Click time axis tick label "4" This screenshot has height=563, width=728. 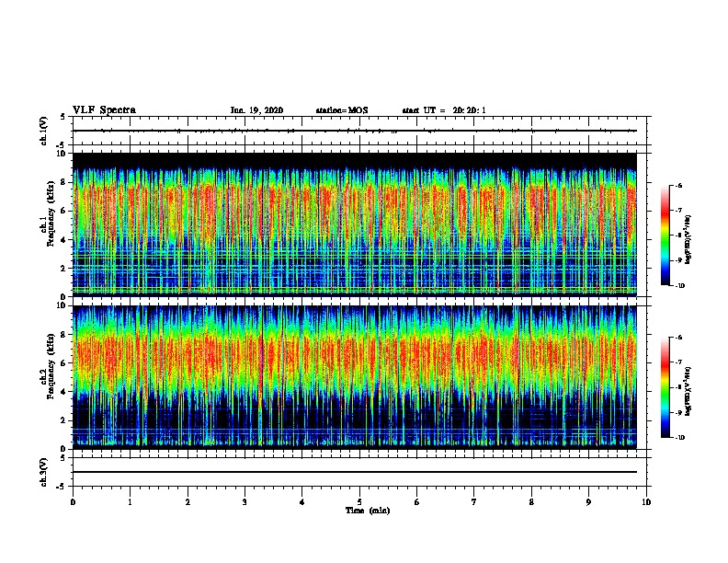[302, 502]
